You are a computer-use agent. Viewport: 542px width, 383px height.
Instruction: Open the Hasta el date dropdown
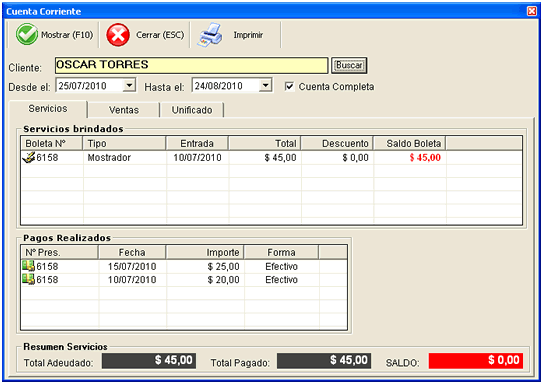[265, 85]
